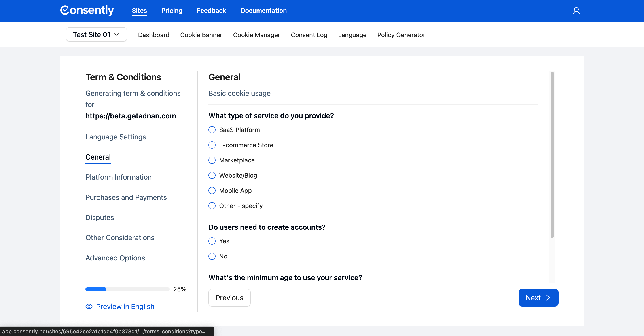Screen dimensions: 644x336
Task: Open the Cookie Banner tab
Action: [201, 35]
